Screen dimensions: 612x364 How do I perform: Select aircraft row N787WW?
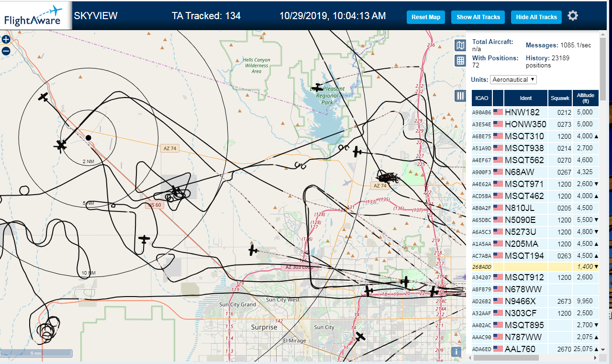[535, 337]
